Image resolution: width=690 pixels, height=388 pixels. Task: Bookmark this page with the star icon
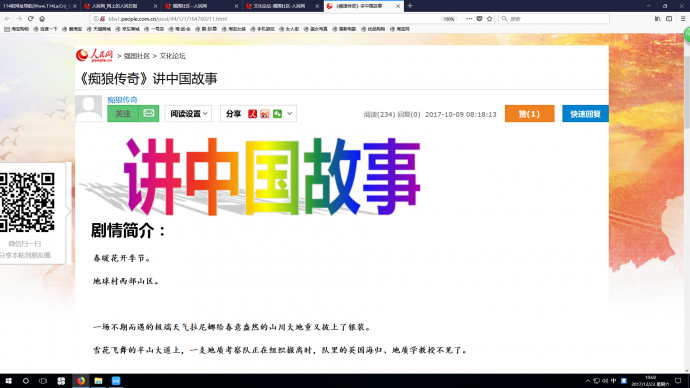pos(489,18)
